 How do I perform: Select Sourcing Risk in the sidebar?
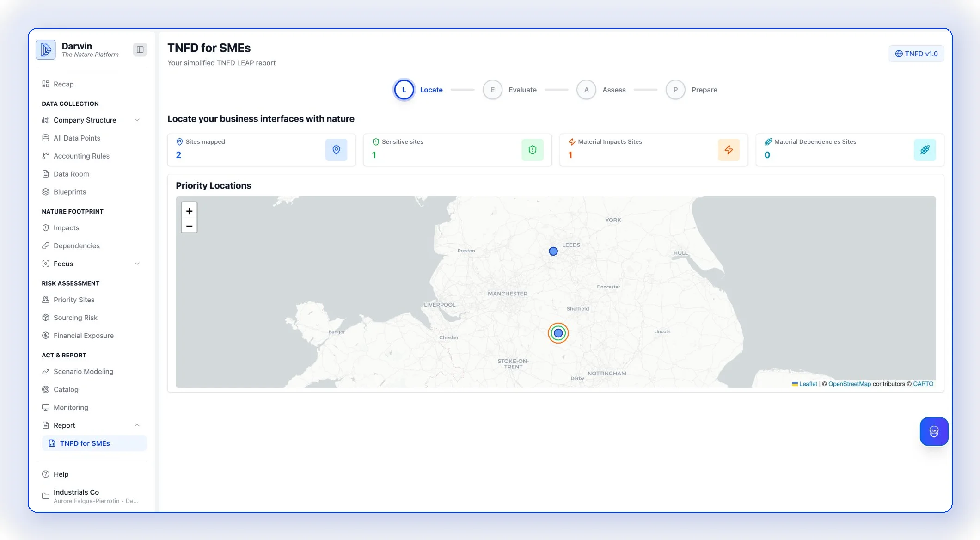click(x=75, y=318)
